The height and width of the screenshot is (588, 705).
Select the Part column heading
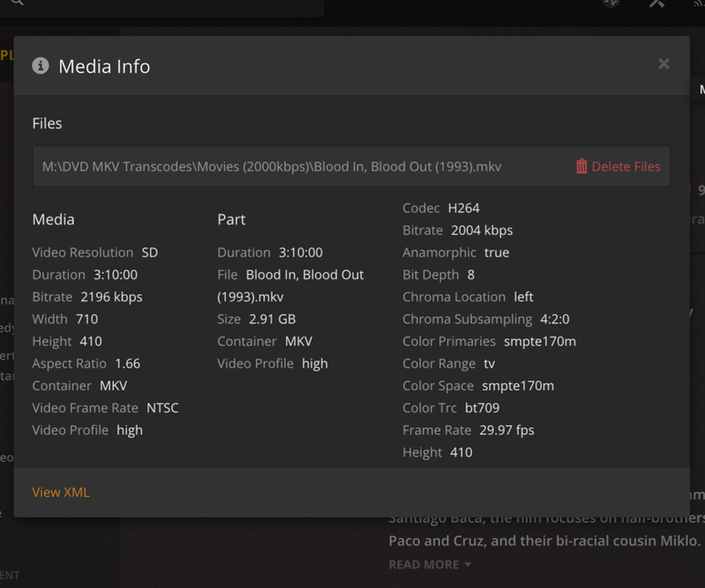pos(231,219)
